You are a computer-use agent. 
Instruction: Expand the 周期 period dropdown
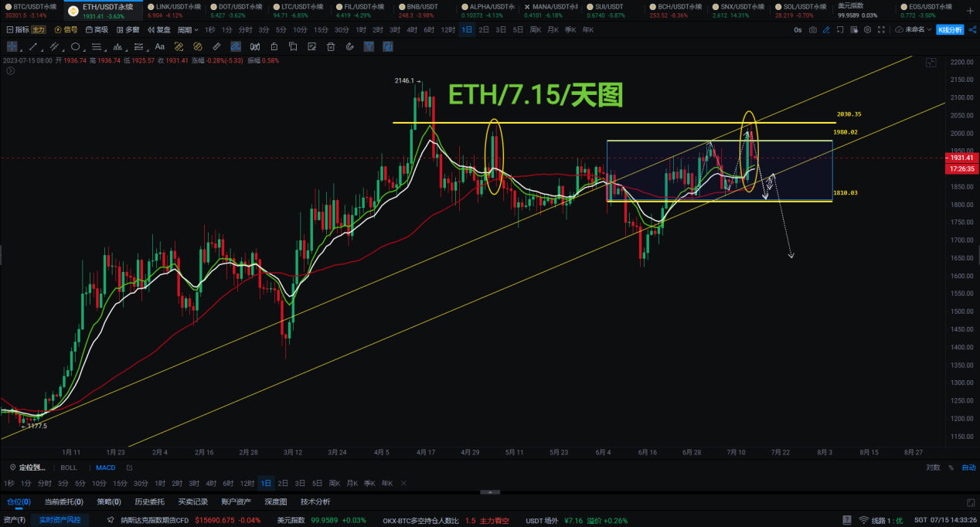(188, 29)
